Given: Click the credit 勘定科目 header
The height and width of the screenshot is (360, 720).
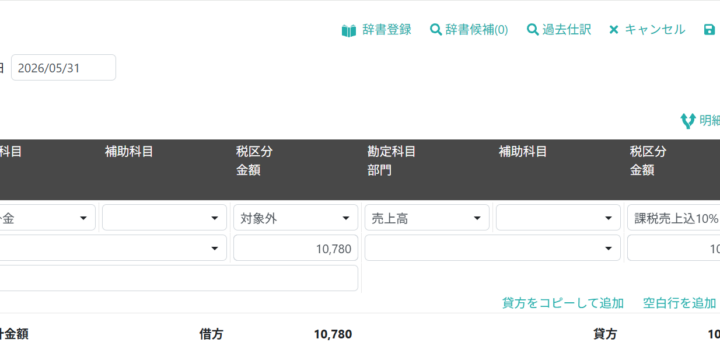Looking at the screenshot, I should (x=391, y=152).
